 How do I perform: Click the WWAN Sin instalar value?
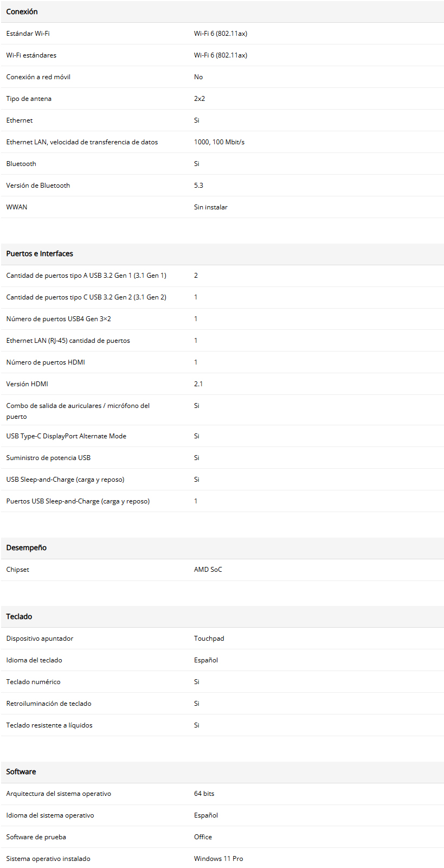coord(211,207)
